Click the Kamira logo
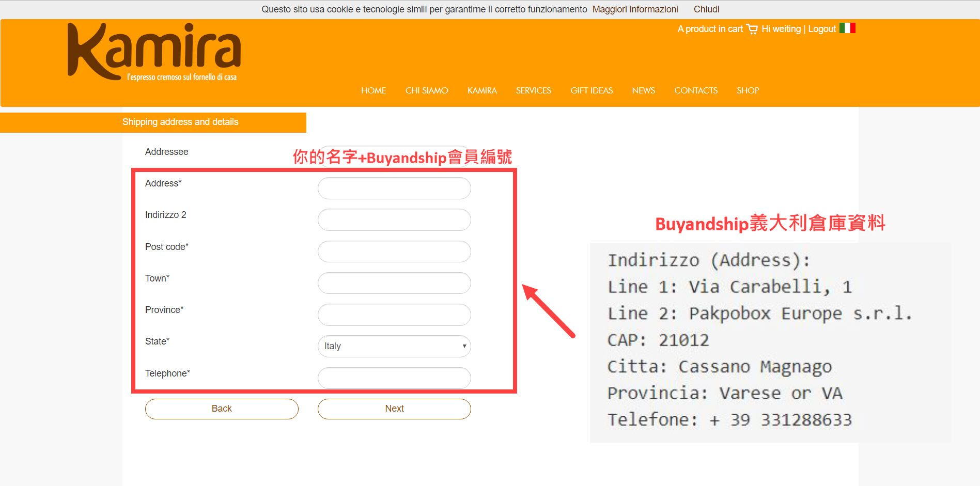This screenshot has width=980, height=486. tap(154, 52)
